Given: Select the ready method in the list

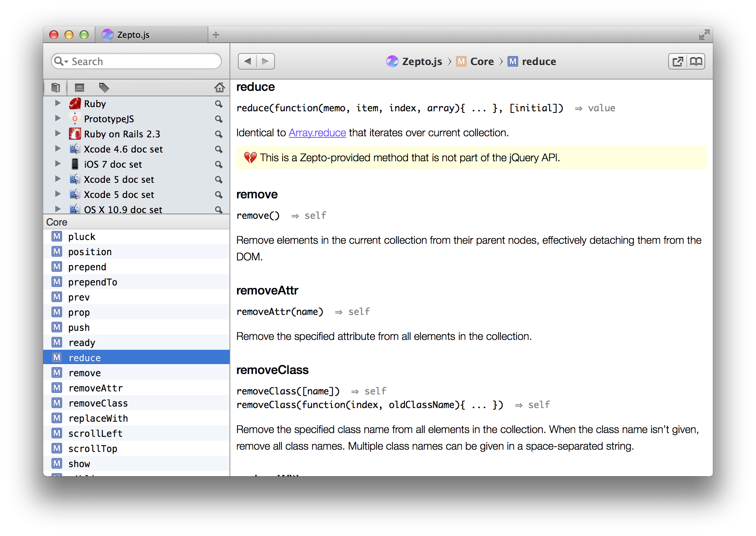Looking at the screenshot, I should click(136, 343).
